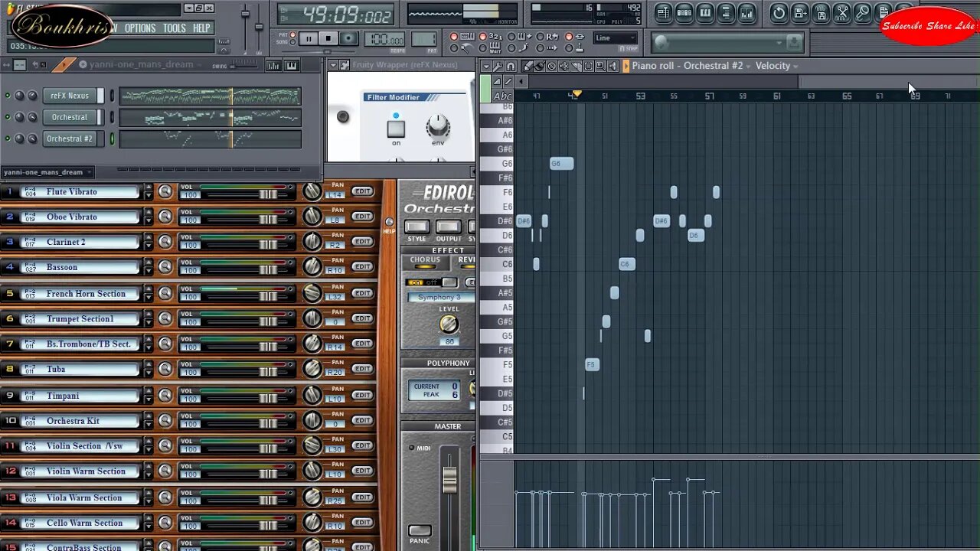Open the Piano roll window icon

tap(705, 13)
